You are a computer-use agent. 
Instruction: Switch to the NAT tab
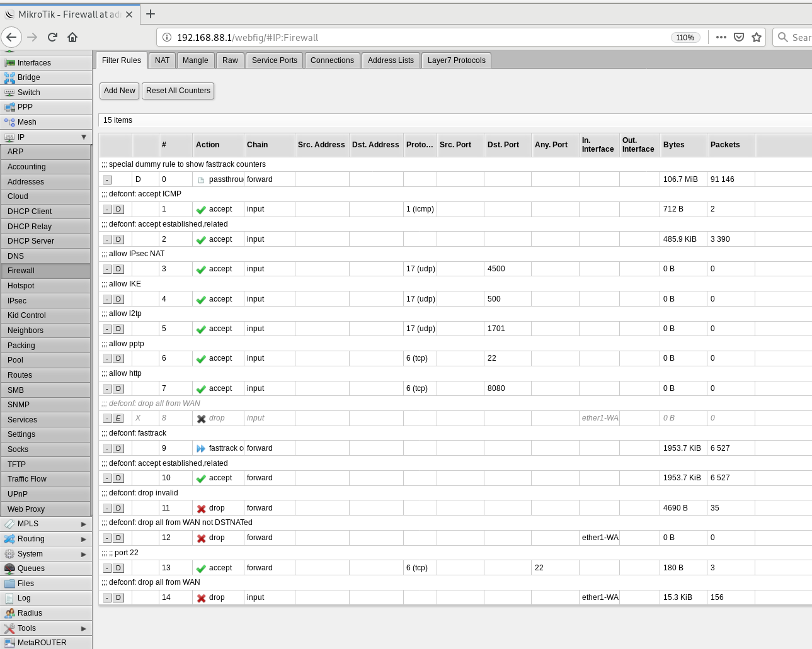[x=162, y=60]
